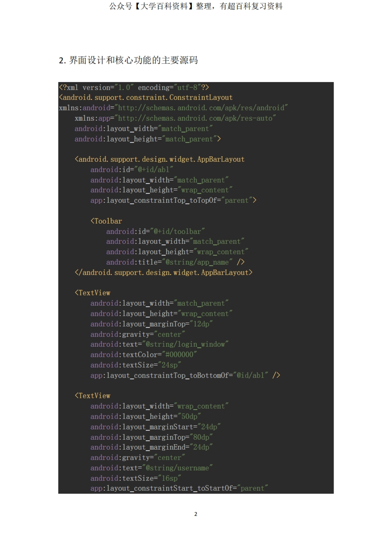The width and height of the screenshot is (392, 555).
Task: Click the closing AppBarLayout tag
Action: point(164,273)
